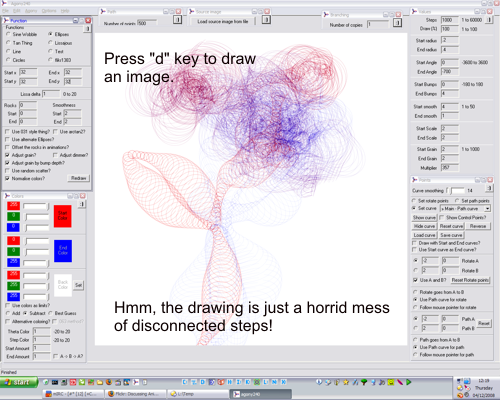Viewport: 500px width, 400px height.
Task: Click the blue End Color swatch
Action: [63, 251]
